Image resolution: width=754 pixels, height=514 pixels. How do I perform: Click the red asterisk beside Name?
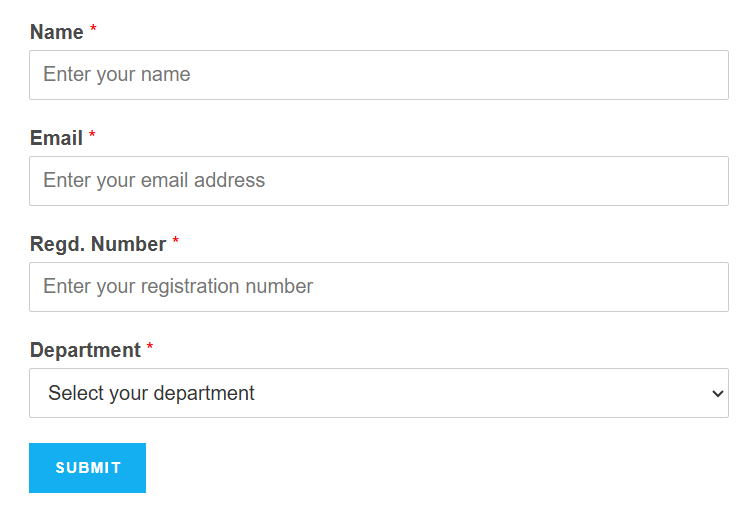click(93, 28)
